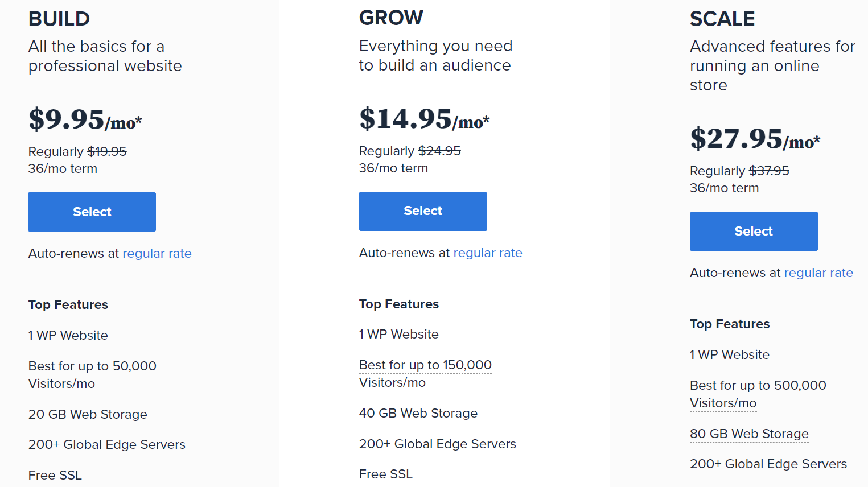Open the regular rate link under SCALE plan
Screen dimensions: 868x487
click(818, 273)
